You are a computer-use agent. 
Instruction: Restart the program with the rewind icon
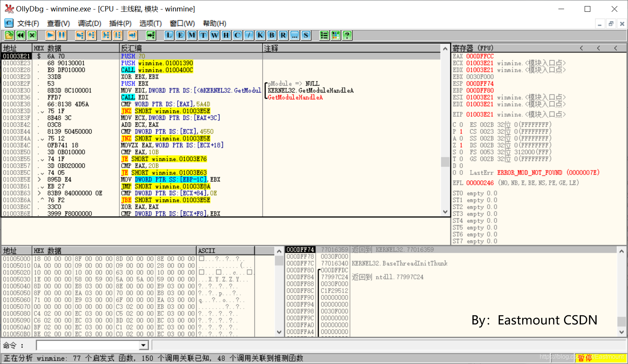click(x=21, y=35)
